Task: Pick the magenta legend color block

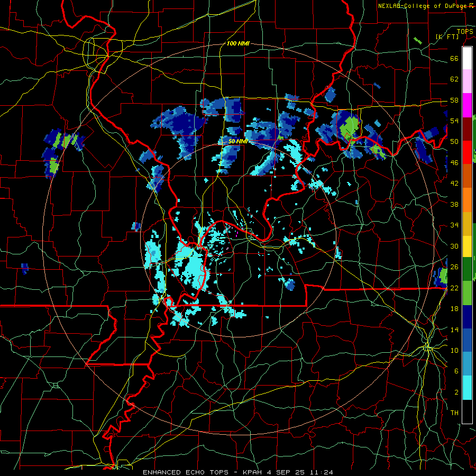Action: (467, 105)
